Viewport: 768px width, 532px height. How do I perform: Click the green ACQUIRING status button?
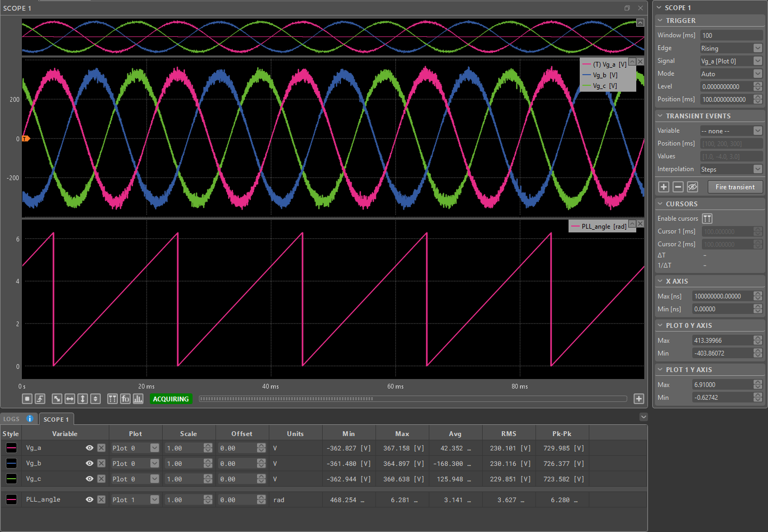[x=171, y=399]
